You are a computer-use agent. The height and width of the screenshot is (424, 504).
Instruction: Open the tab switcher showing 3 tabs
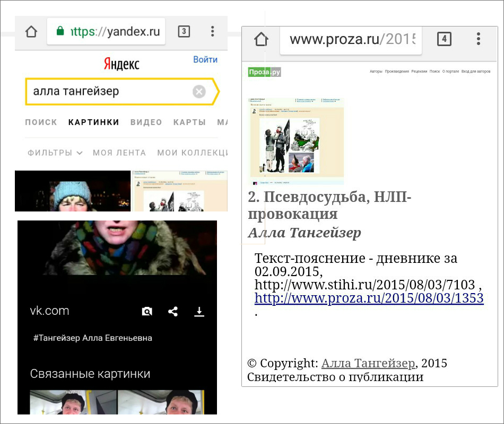click(x=184, y=31)
